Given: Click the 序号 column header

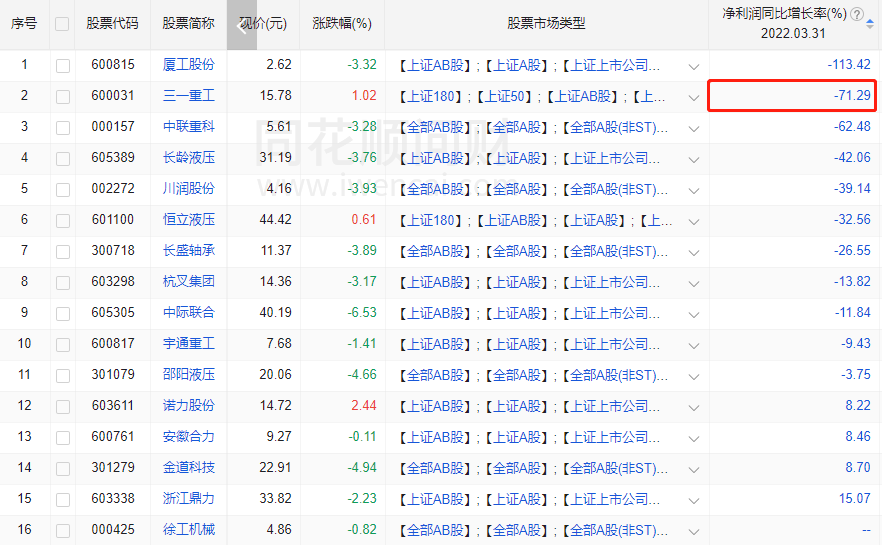Looking at the screenshot, I should [24, 24].
